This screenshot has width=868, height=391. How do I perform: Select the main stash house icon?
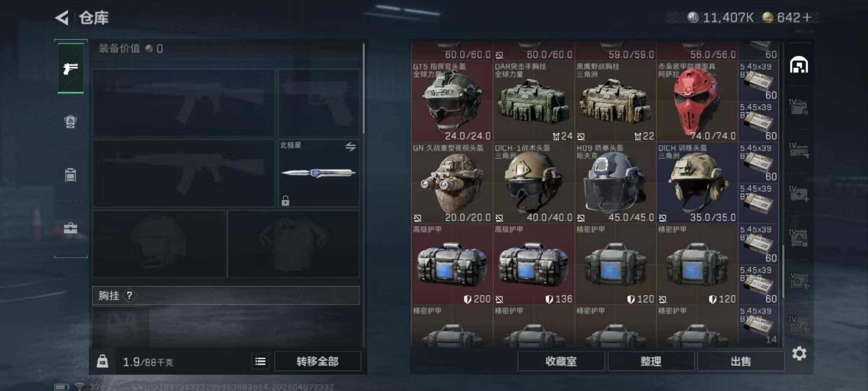(x=799, y=65)
